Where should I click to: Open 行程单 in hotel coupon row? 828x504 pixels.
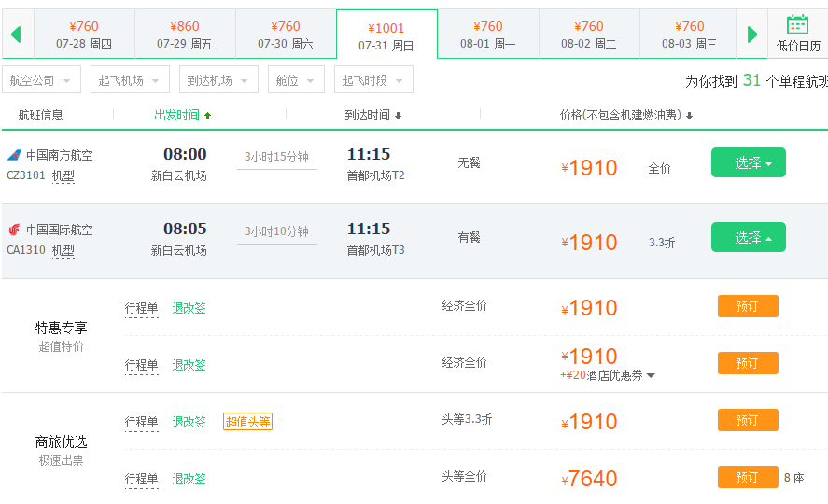[x=142, y=365]
